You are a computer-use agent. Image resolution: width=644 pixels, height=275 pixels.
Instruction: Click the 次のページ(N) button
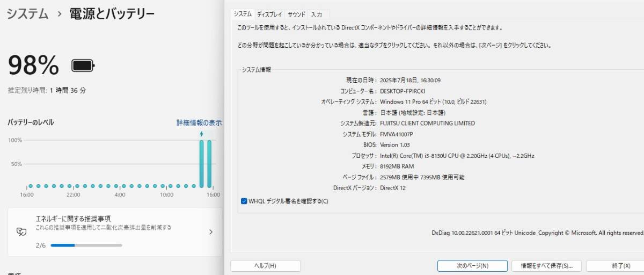(472, 266)
